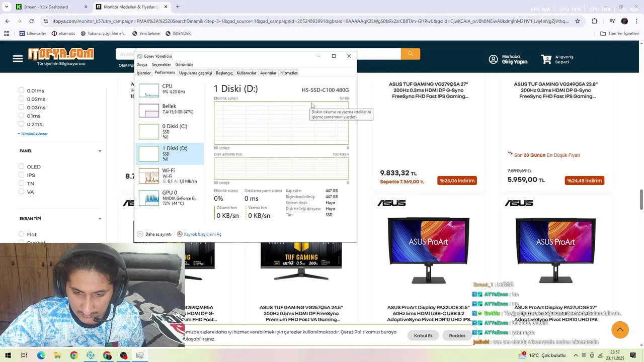Open Chrome extensions puzzle icon
Image resolution: width=644 pixels, height=362 pixels.
[594, 21]
